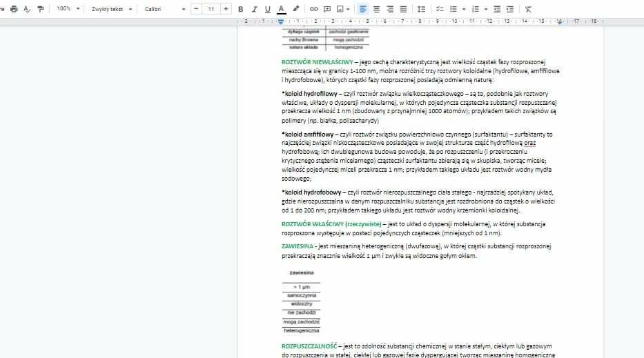
Task: Click the table cell samoczynna
Action: (x=302, y=296)
